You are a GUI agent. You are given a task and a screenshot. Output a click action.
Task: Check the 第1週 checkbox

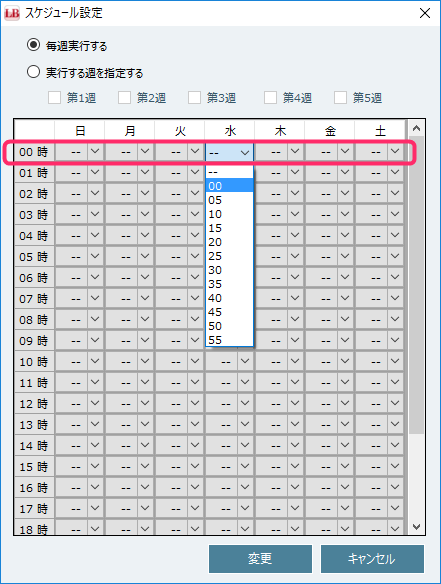(x=54, y=98)
